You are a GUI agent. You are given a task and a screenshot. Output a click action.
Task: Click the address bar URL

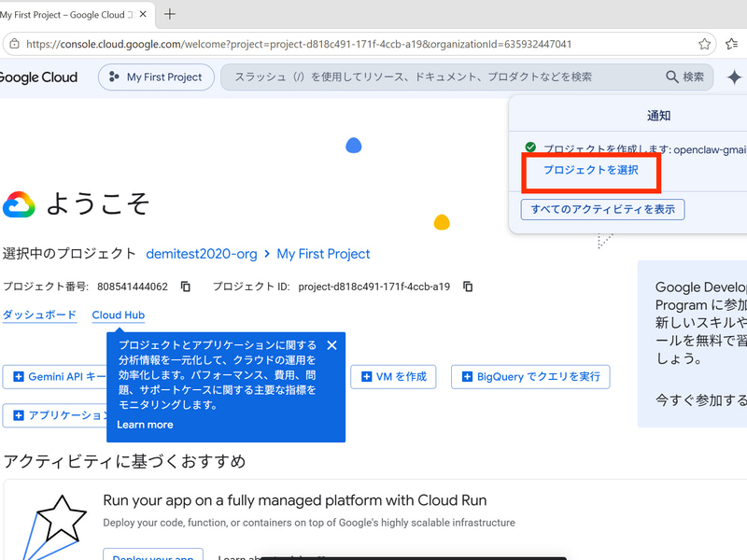coord(299,44)
